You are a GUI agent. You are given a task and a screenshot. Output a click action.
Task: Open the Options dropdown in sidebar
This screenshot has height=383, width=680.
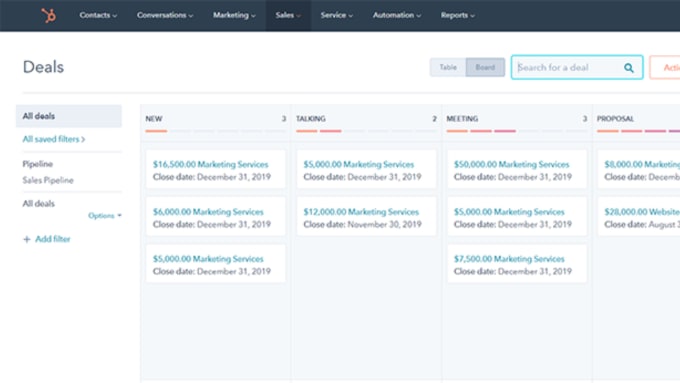(x=105, y=216)
